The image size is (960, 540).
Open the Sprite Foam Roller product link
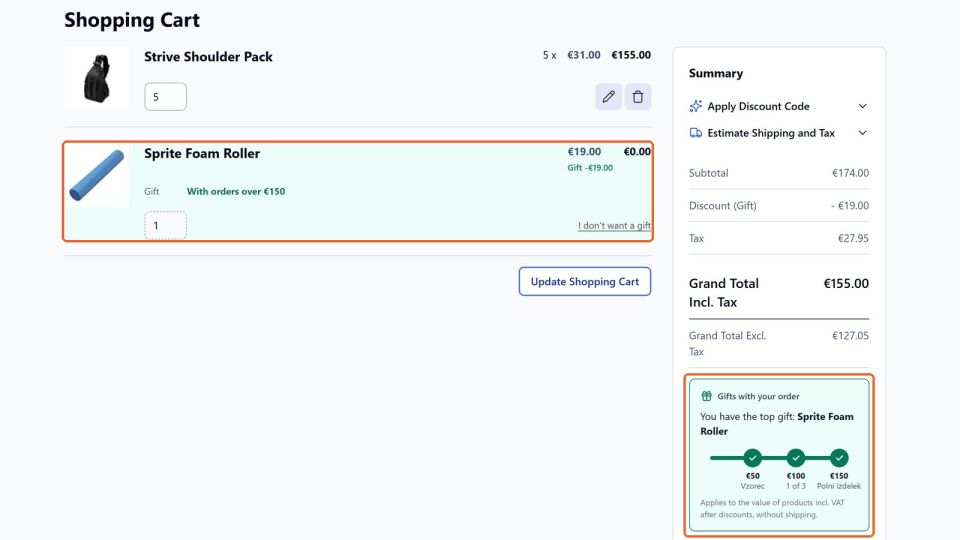(x=202, y=154)
